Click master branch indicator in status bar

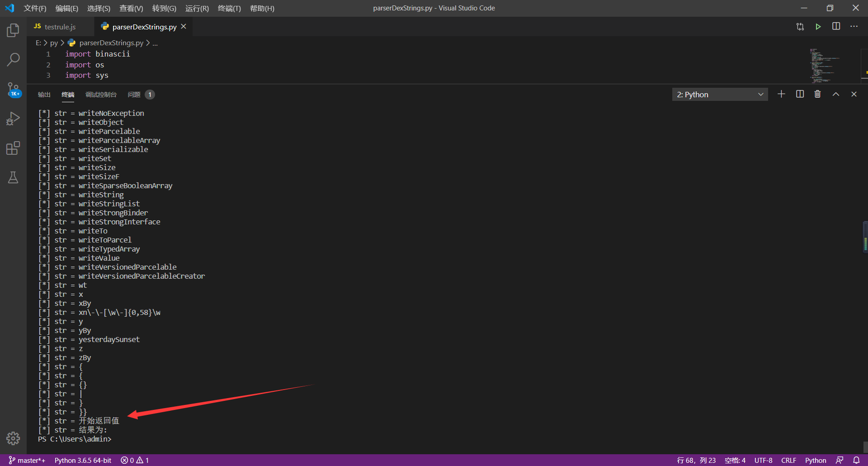(27, 460)
